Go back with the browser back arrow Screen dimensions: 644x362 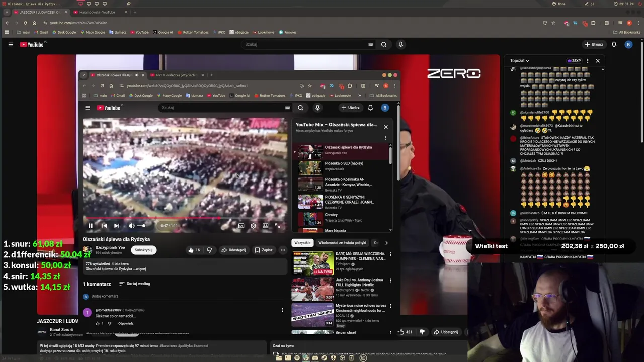pyautogui.click(x=7, y=23)
